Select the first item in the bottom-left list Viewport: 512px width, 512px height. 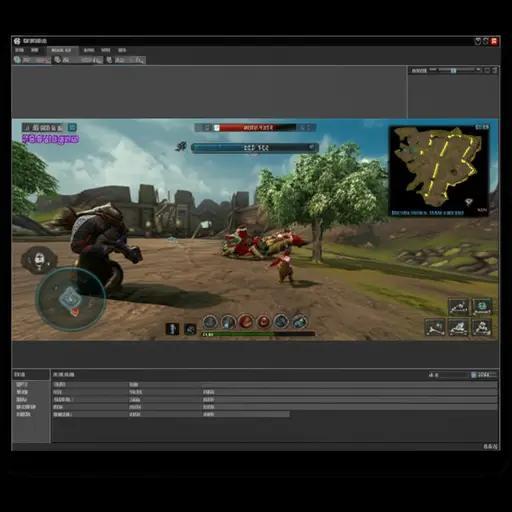click(x=22, y=385)
